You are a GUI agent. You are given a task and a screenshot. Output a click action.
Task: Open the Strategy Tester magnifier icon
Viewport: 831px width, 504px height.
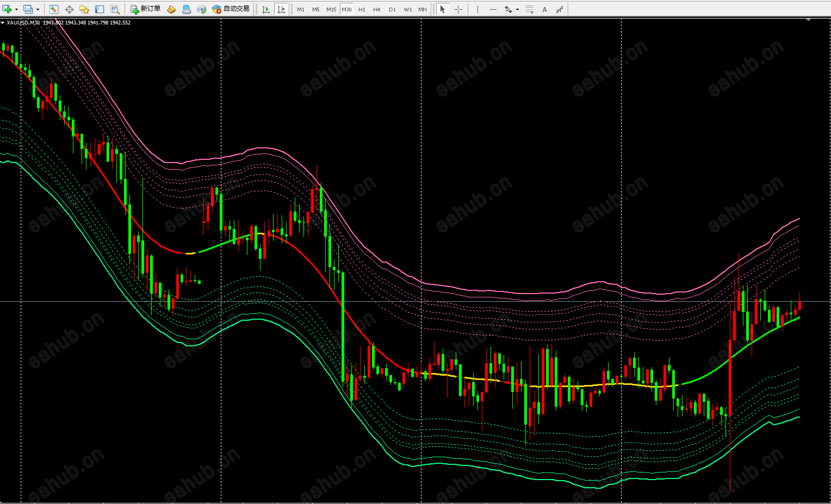point(115,9)
